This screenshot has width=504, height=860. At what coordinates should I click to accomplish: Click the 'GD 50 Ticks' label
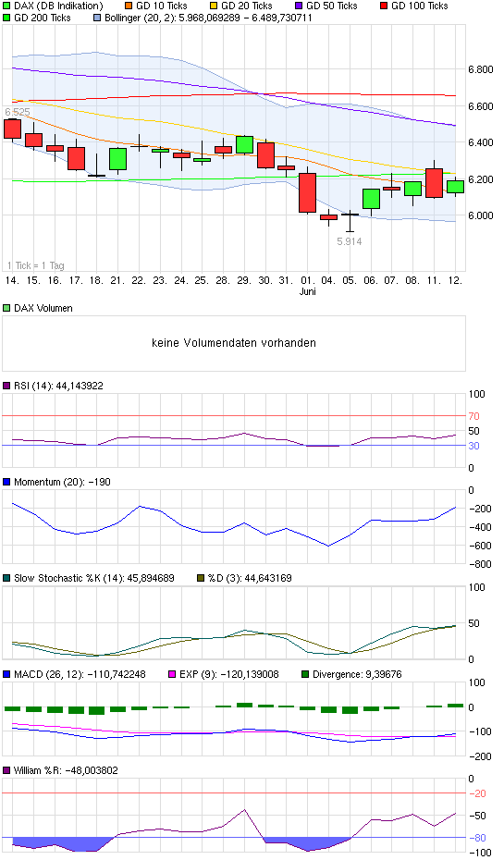point(332,6)
